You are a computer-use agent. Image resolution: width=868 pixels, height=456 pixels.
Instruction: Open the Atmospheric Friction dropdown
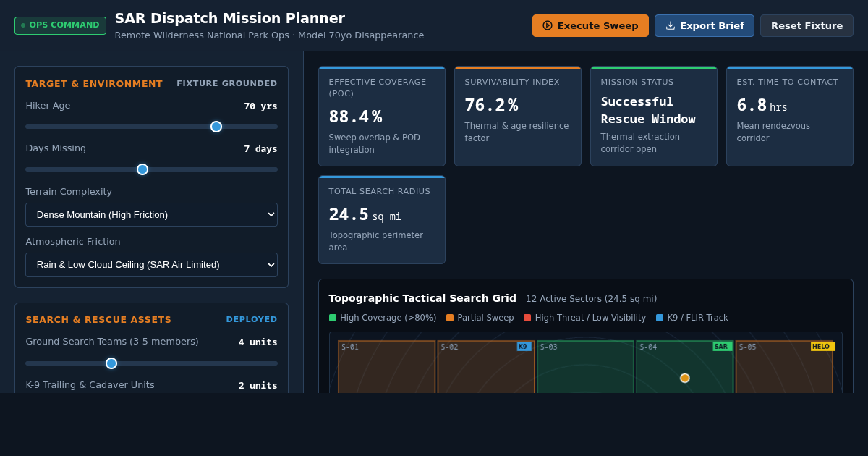point(151,264)
